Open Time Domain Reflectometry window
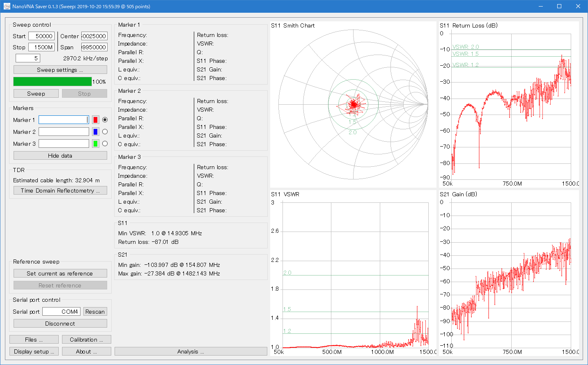 [x=60, y=191]
